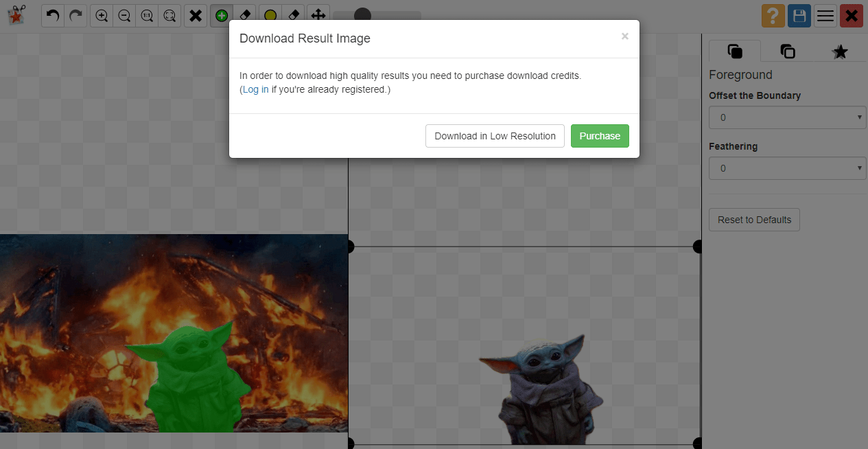Viewport: 868px width, 449px height.
Task: Clear all marks with X tool
Action: pos(196,16)
